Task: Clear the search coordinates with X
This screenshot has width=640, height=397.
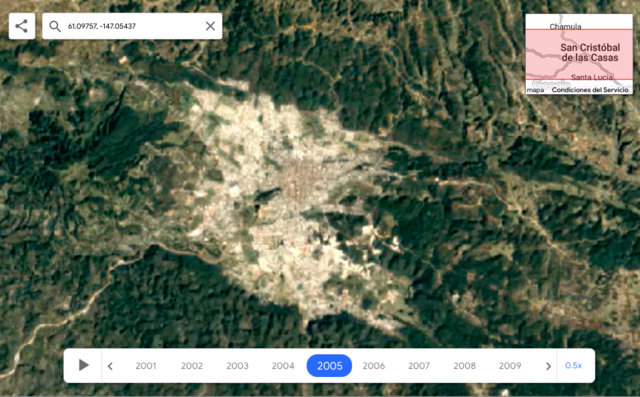Action: (210, 26)
